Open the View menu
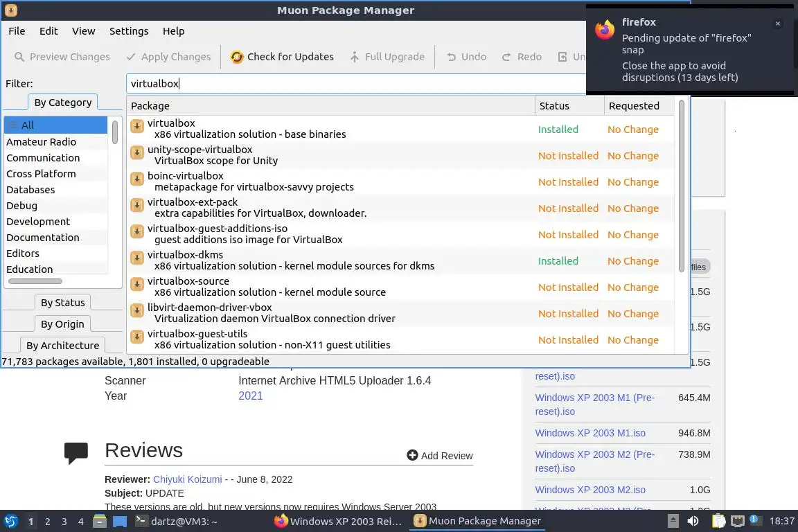 (83, 31)
